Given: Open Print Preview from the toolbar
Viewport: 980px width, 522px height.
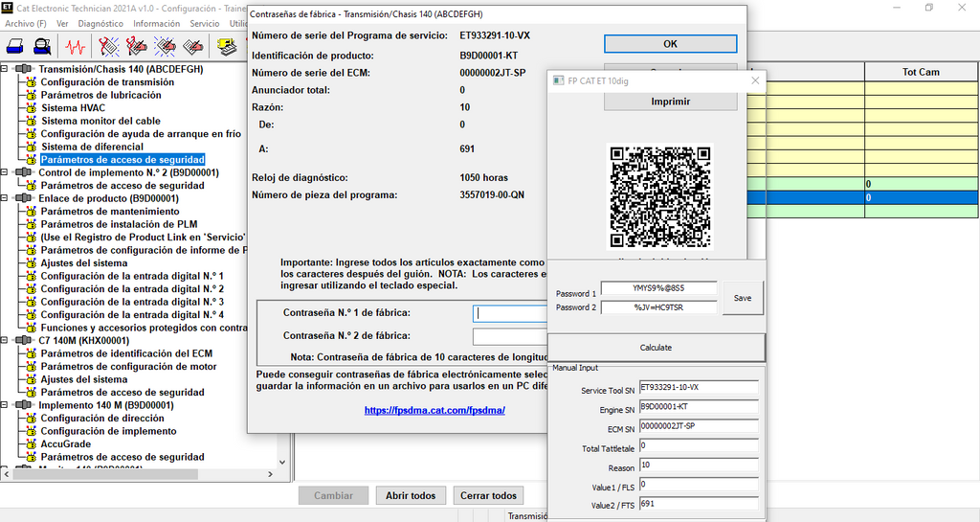Looking at the screenshot, I should point(42,46).
